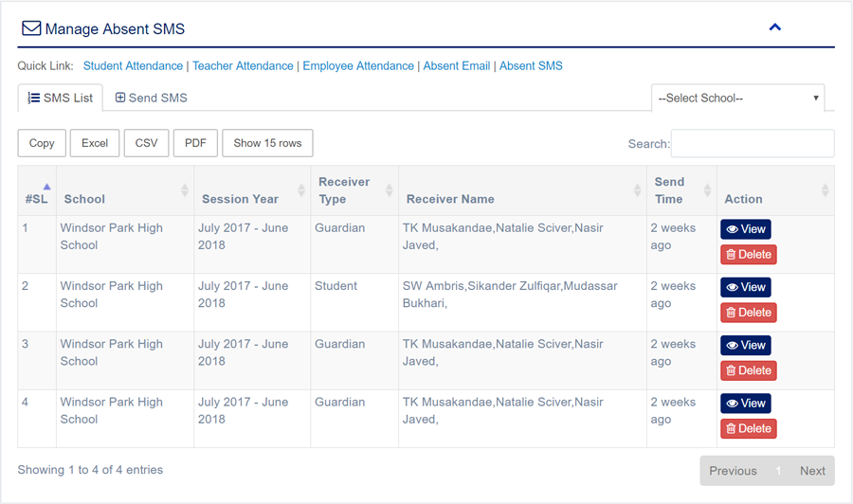Delete the second row Student SMS
This screenshot has height=504, width=853.
pos(748,312)
